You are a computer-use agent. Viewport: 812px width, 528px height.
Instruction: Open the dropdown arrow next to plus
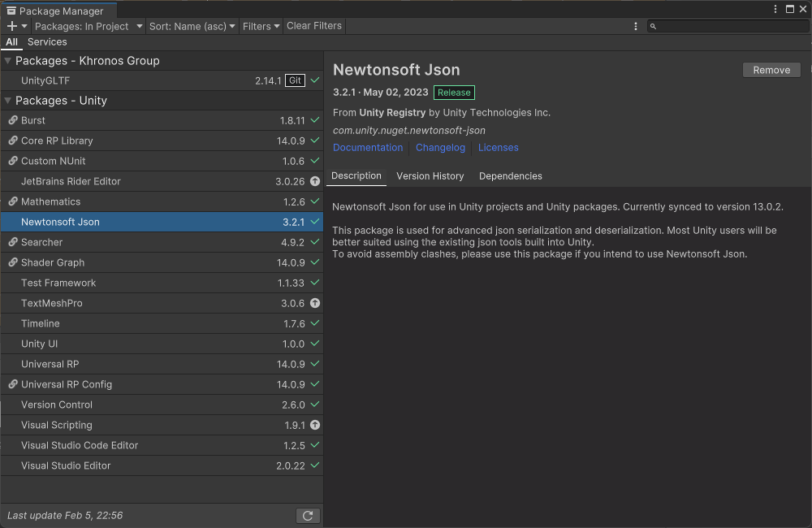pos(24,26)
